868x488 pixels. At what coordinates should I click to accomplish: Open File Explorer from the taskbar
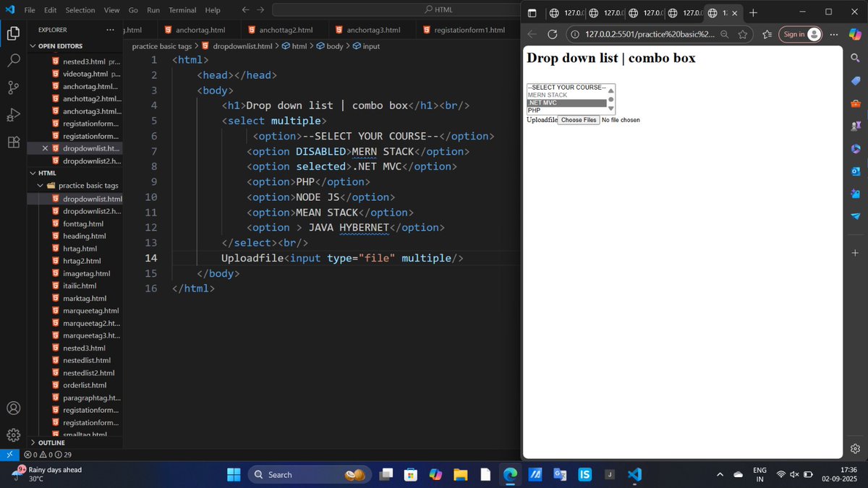(461, 474)
